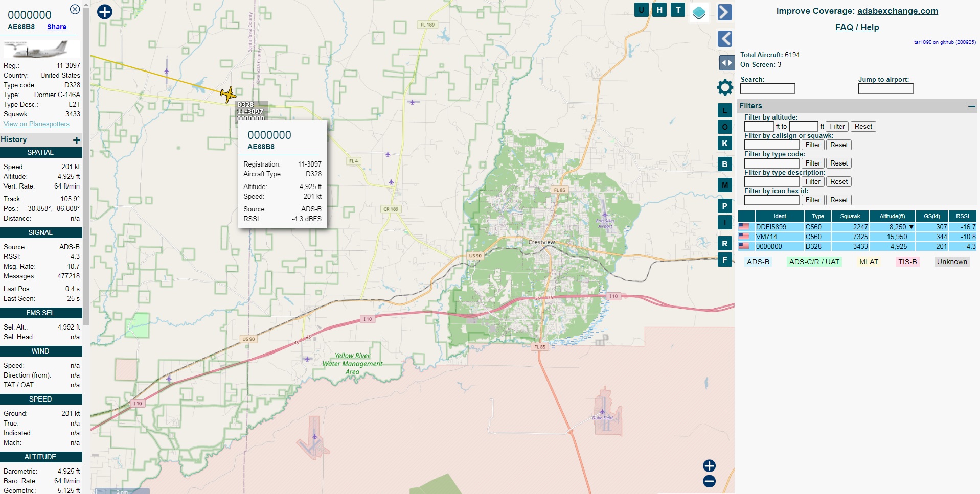The height and width of the screenshot is (494, 980).
Task: Click the right chevron sidebar arrow
Action: pos(725,12)
